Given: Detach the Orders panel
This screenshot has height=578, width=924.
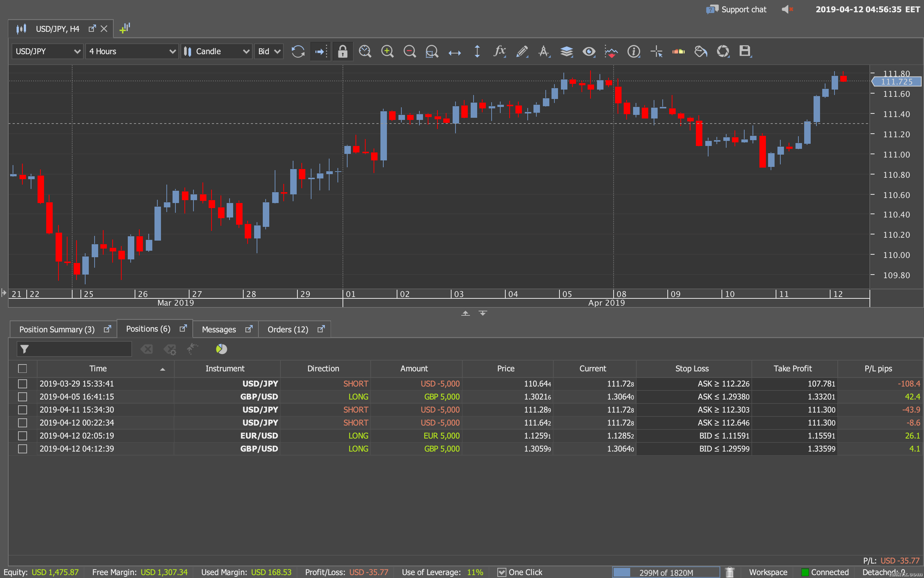Looking at the screenshot, I should pyautogui.click(x=321, y=329).
